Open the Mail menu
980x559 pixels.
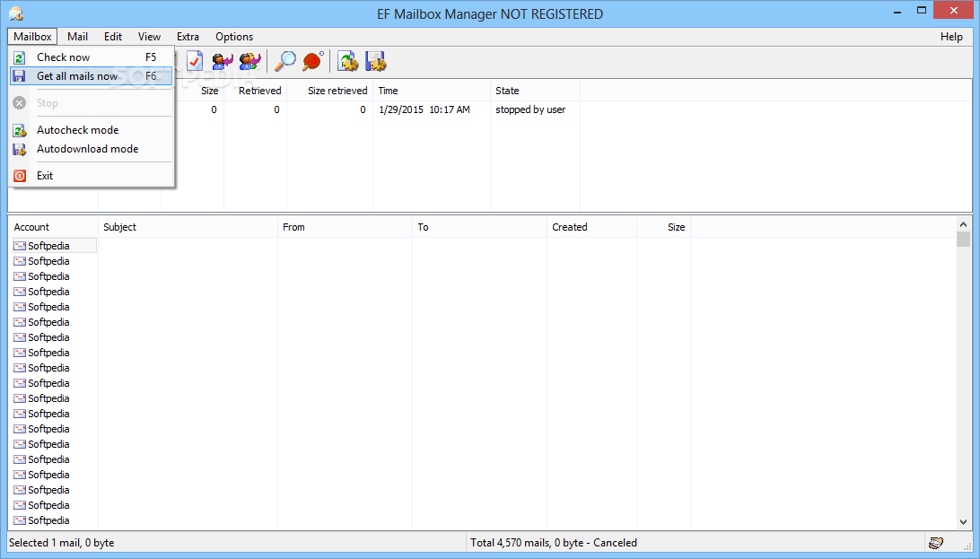pos(77,37)
